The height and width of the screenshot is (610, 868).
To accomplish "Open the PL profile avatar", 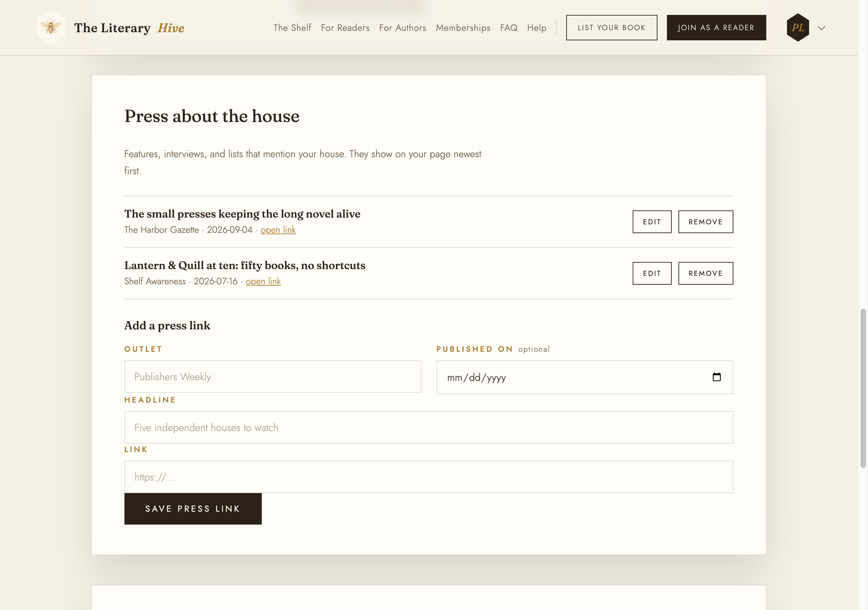I will point(798,27).
